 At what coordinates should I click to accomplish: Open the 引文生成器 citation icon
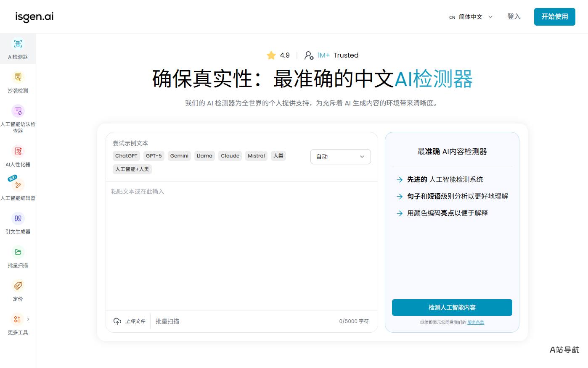click(18, 218)
